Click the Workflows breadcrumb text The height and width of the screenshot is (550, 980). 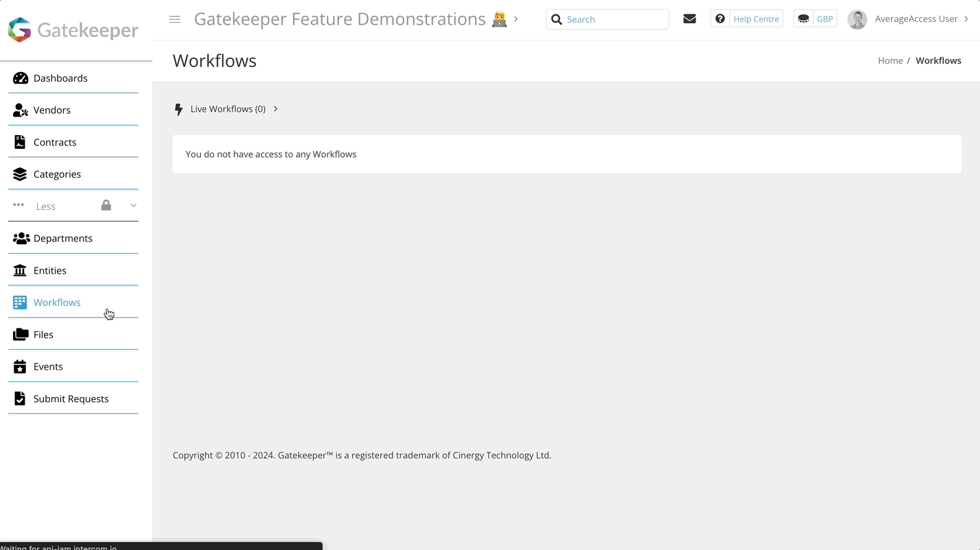pyautogui.click(x=938, y=60)
